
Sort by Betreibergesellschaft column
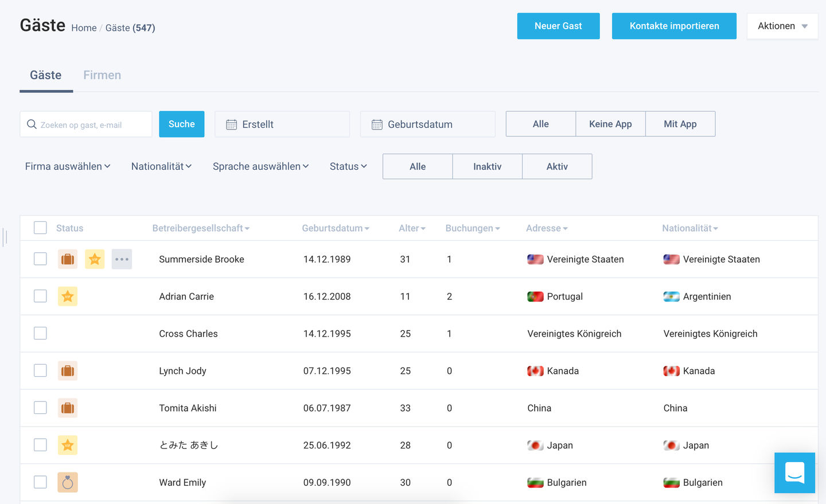coord(201,228)
